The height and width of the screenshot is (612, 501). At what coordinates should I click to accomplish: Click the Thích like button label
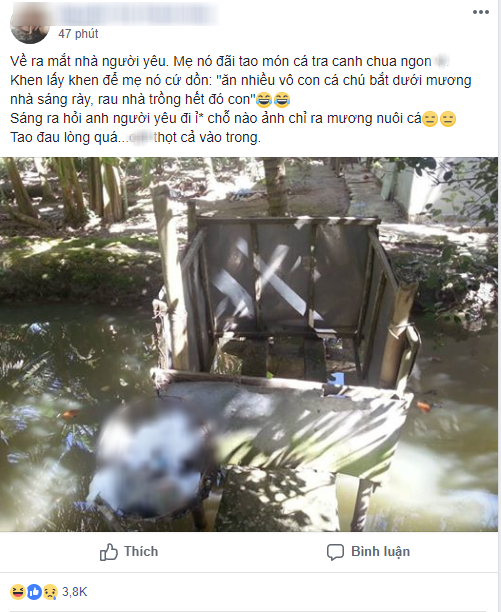[x=141, y=552]
